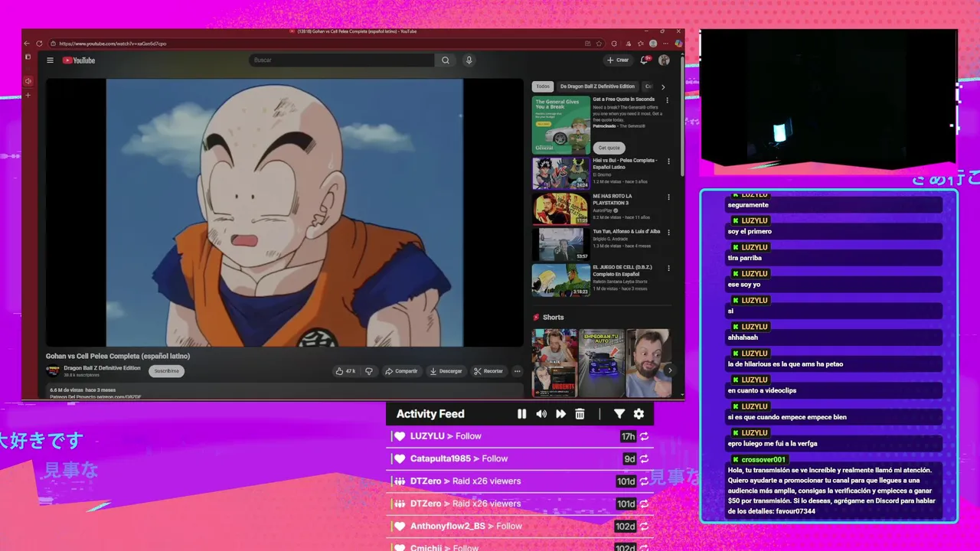Replay the Anthonyflow2_BS follow alert
The height and width of the screenshot is (551, 980).
[x=644, y=527]
